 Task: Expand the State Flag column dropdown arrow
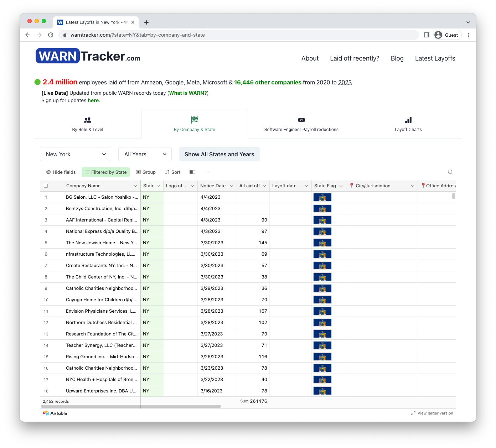tap(341, 186)
